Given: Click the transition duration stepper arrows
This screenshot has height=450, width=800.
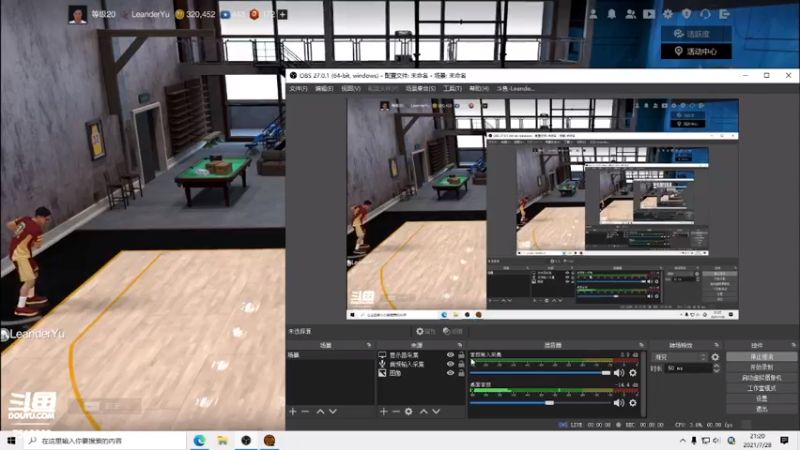Looking at the screenshot, I should pos(716,368).
